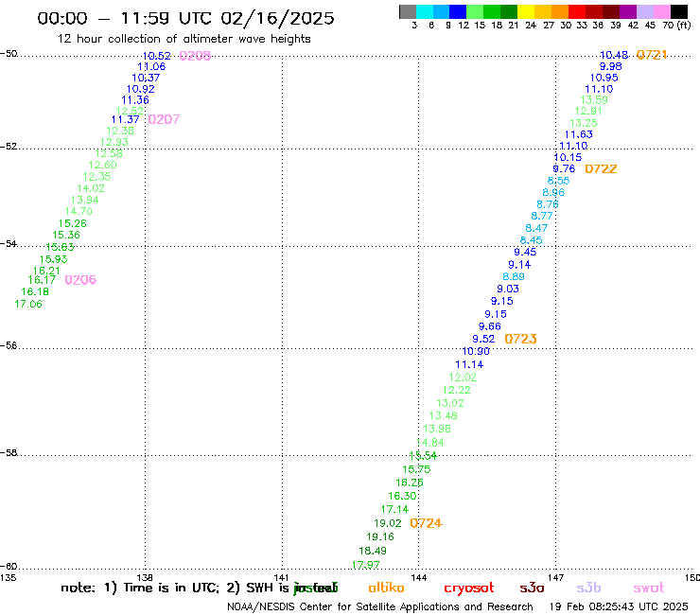This screenshot has width=700, height=615.
Task: Click wave height value 9.52
Action: point(483,339)
